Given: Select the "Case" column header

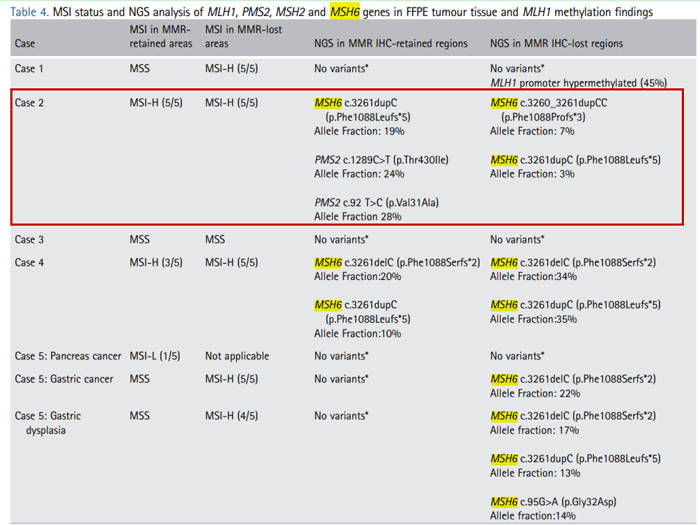Looking at the screenshot, I should 27,44.
